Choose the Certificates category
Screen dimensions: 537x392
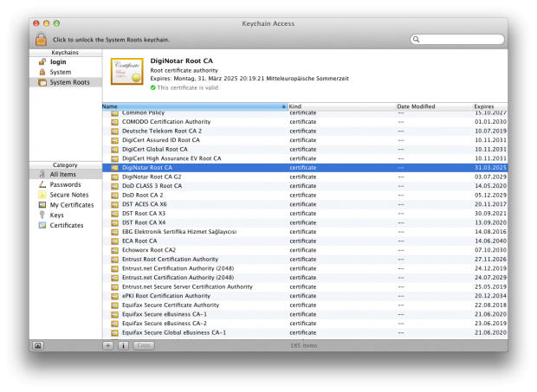(x=67, y=225)
